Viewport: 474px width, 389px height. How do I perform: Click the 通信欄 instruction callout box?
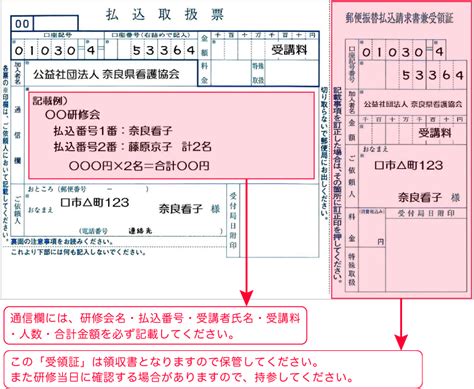(155, 326)
